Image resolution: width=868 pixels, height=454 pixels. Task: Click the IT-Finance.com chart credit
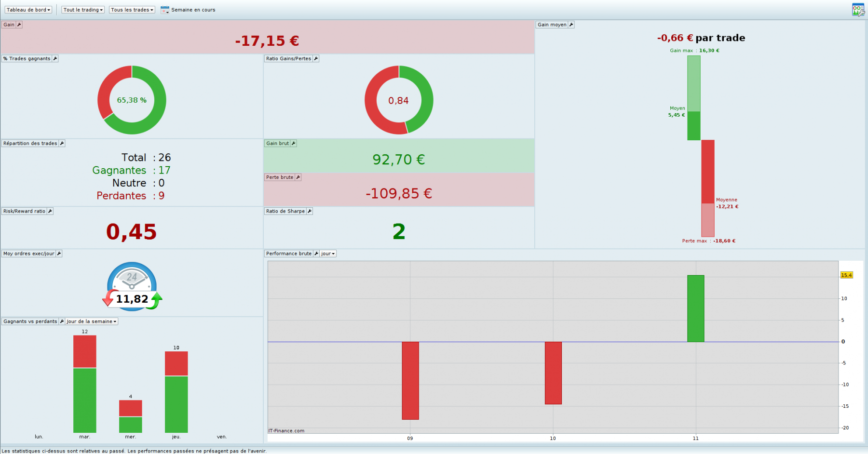point(286,431)
